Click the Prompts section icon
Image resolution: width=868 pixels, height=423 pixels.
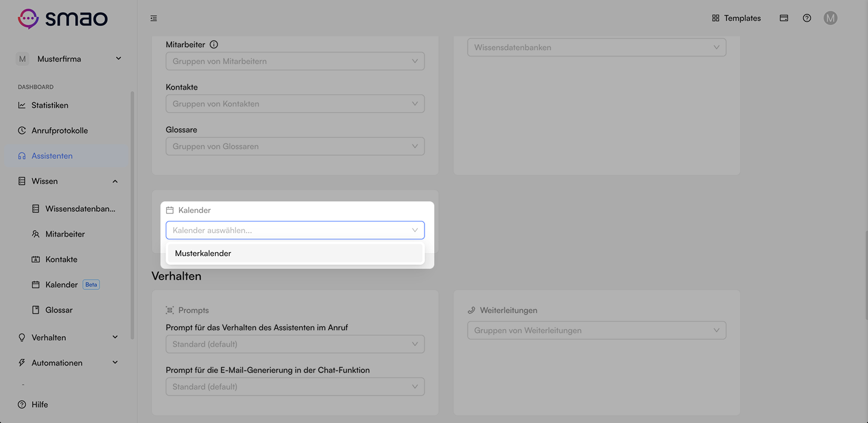[x=170, y=310]
